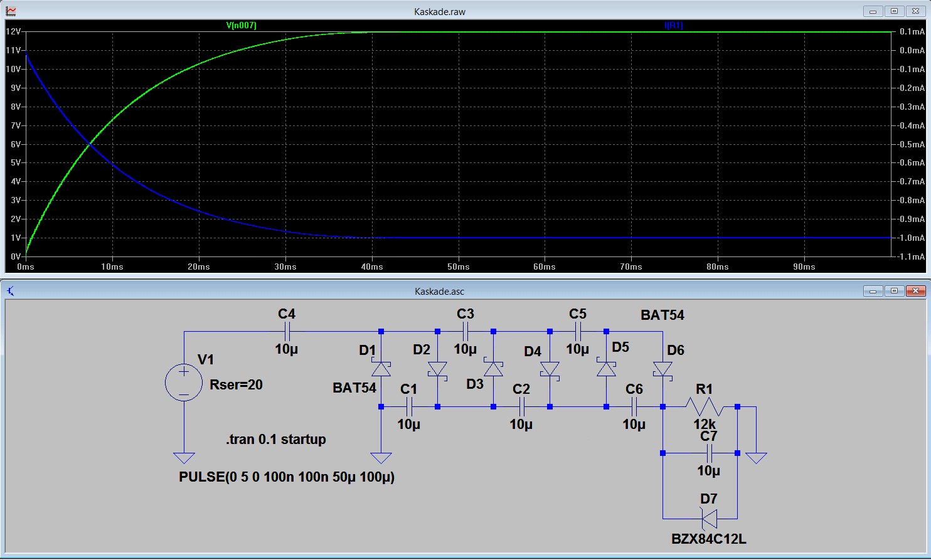Click the -0.5mA right axis label

911,144
